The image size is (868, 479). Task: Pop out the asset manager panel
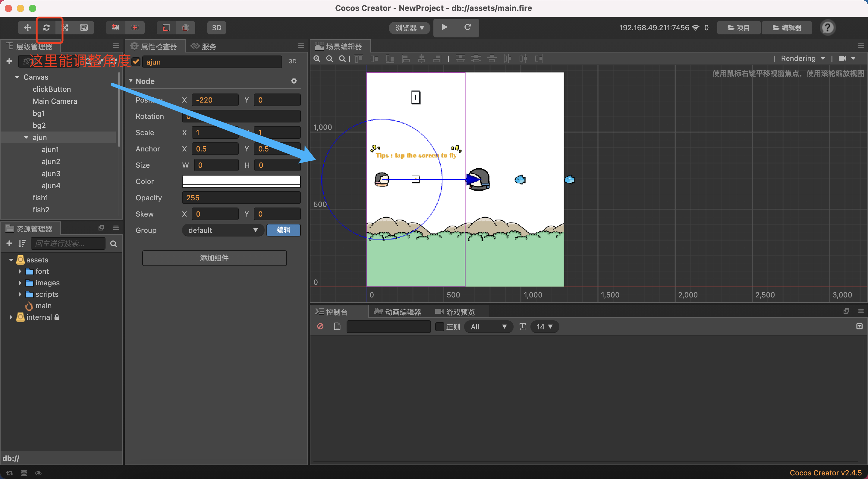pyautogui.click(x=101, y=228)
